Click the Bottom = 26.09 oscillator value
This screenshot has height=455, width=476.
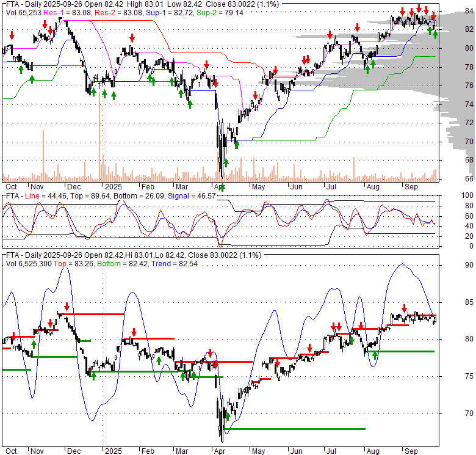click(139, 196)
